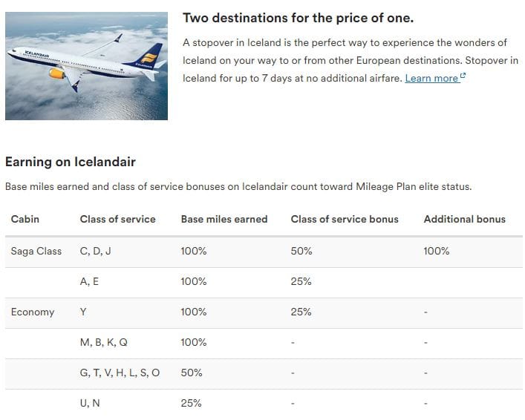525x420 pixels.
Task: Select the Additional bonus column header
Action: tap(464, 219)
